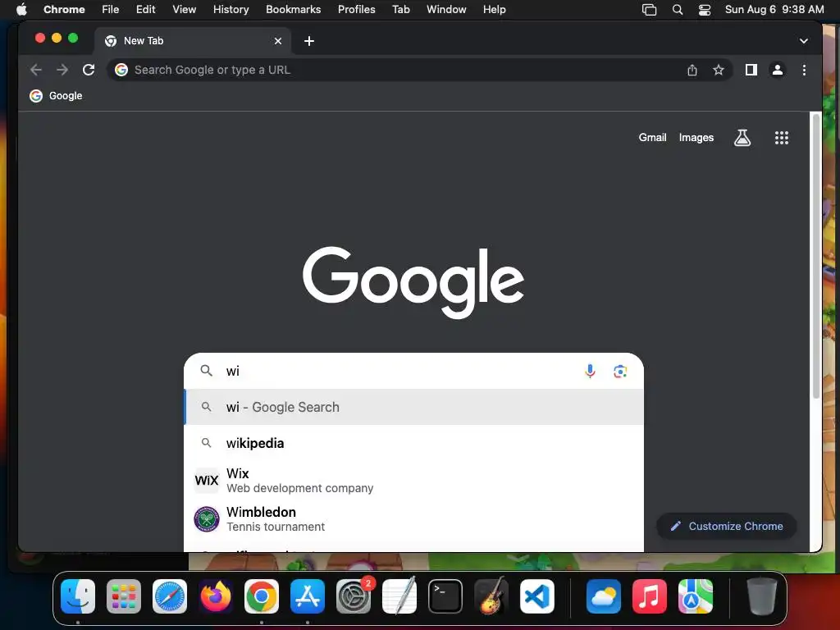This screenshot has width=840, height=630.
Task: Close the New Tab tab
Action: tap(278, 41)
